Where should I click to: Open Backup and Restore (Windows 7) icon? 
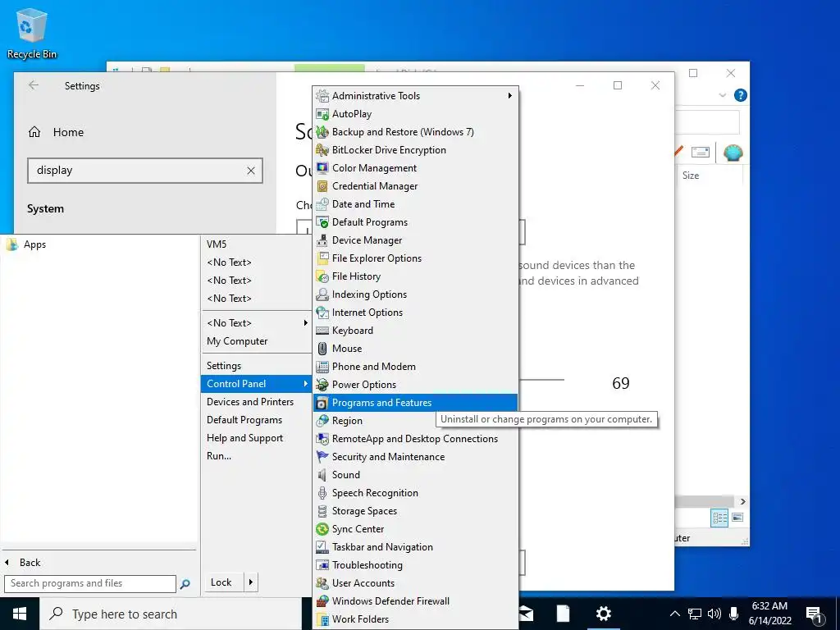tap(322, 132)
